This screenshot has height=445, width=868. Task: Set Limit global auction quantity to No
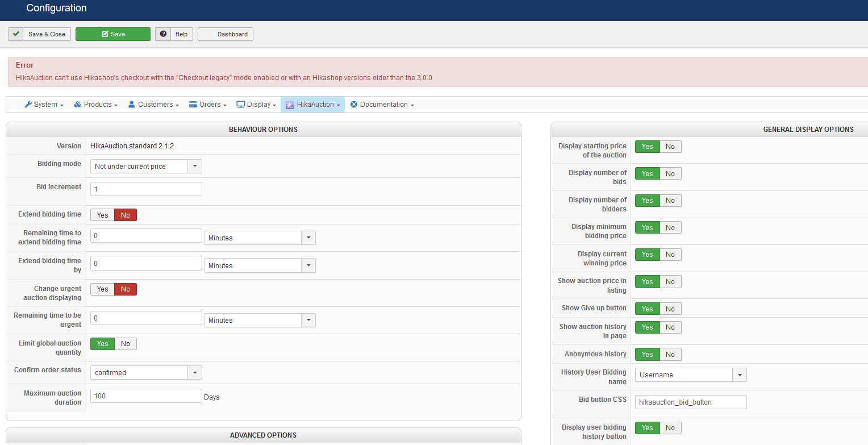(126, 344)
